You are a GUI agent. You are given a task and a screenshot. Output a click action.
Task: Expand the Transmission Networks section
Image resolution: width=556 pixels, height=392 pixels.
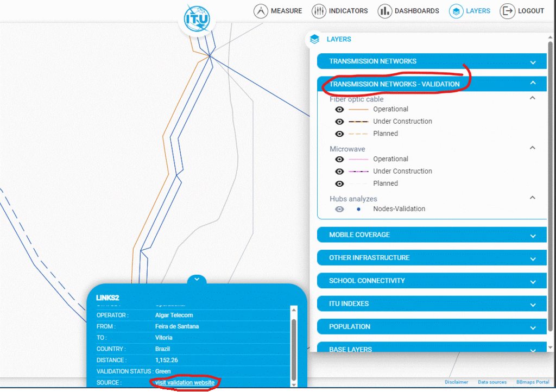click(432, 61)
